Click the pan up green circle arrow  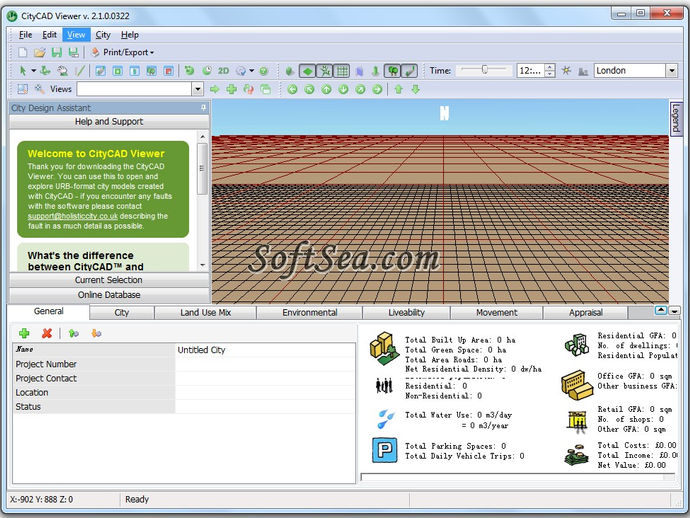326,89
